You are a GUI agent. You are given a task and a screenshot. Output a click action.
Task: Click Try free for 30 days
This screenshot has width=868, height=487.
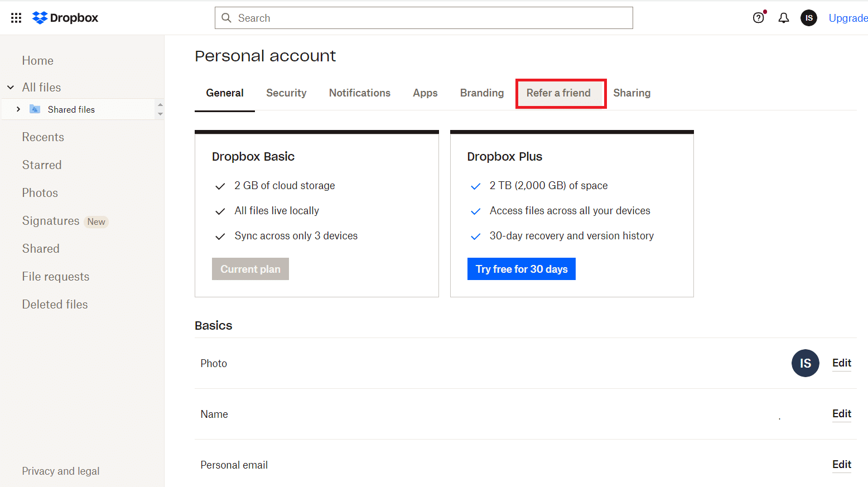pos(522,269)
